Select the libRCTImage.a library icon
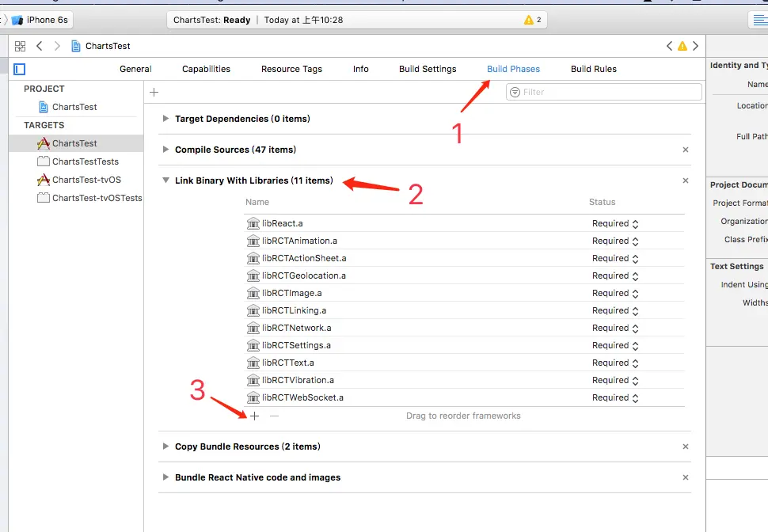Image resolution: width=768 pixels, height=532 pixels. (253, 293)
